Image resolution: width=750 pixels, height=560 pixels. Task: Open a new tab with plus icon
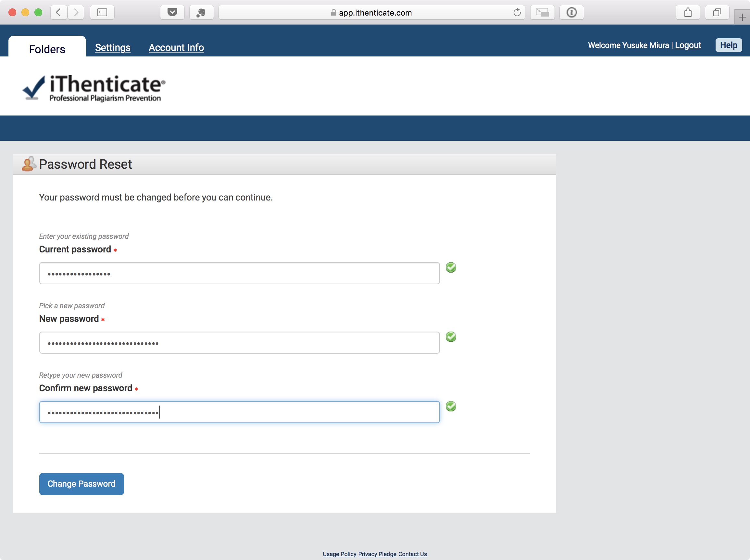point(742,17)
